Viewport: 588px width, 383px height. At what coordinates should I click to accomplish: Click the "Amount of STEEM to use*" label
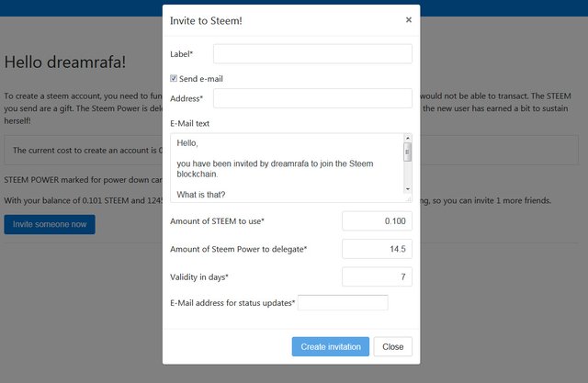pyautogui.click(x=217, y=221)
